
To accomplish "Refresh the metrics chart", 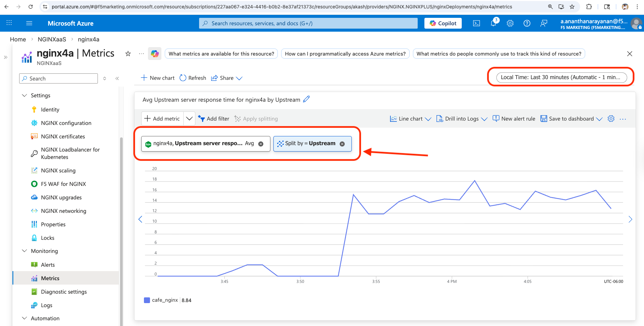I will click(x=193, y=78).
